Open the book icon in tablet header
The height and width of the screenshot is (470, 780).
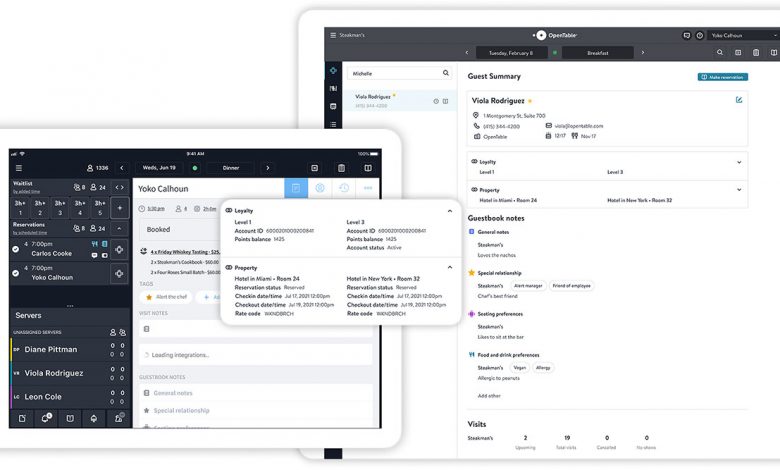368,168
